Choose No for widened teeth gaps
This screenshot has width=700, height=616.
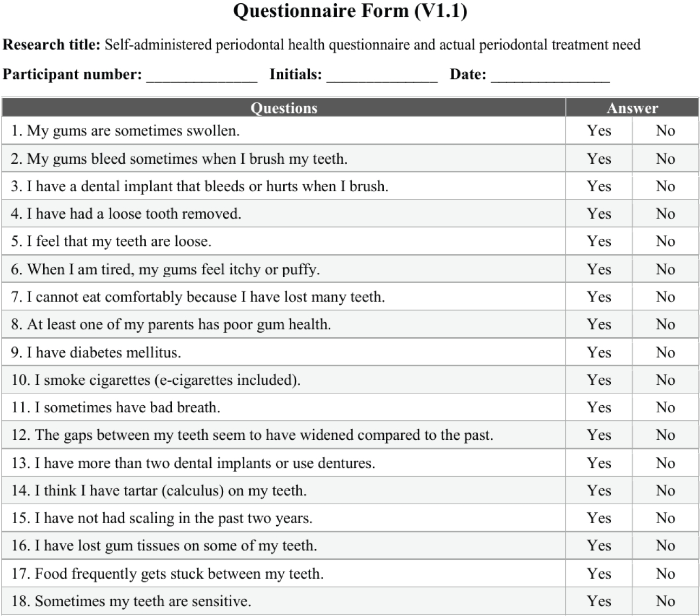[665, 436]
